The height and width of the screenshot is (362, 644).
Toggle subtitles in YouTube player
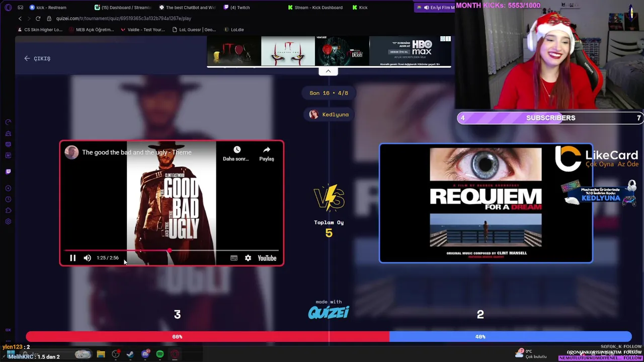click(234, 258)
